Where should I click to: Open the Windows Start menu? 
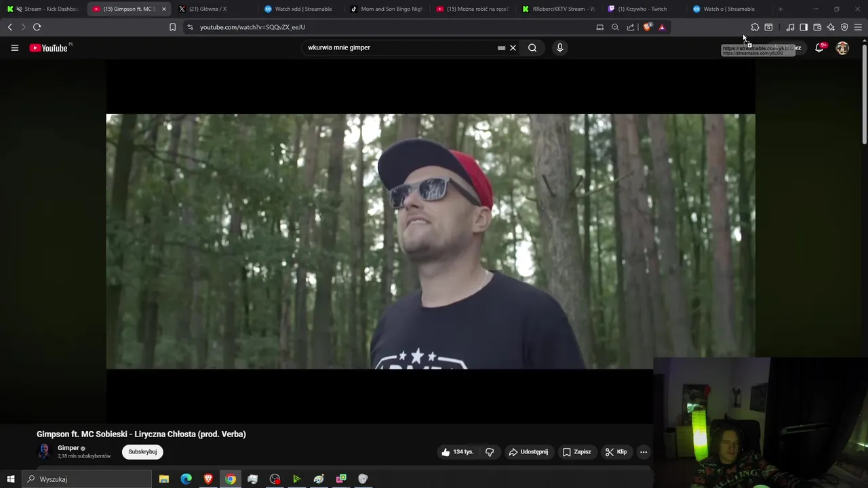pos(10,479)
